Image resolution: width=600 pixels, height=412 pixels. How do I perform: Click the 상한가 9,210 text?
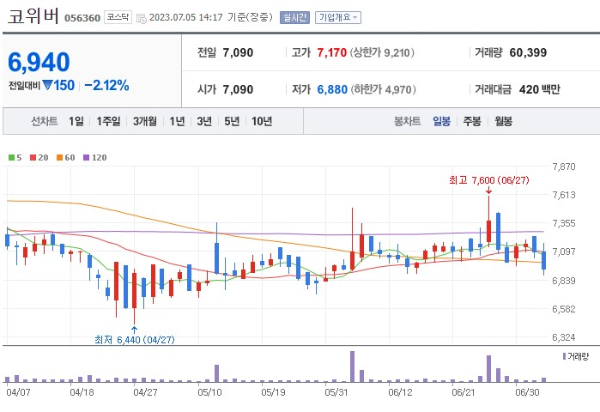pos(382,52)
